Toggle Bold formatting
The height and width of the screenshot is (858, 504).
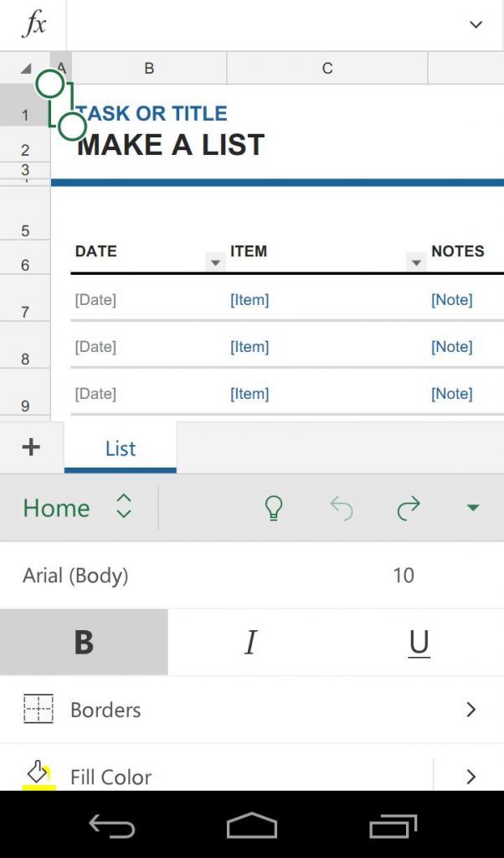84,642
